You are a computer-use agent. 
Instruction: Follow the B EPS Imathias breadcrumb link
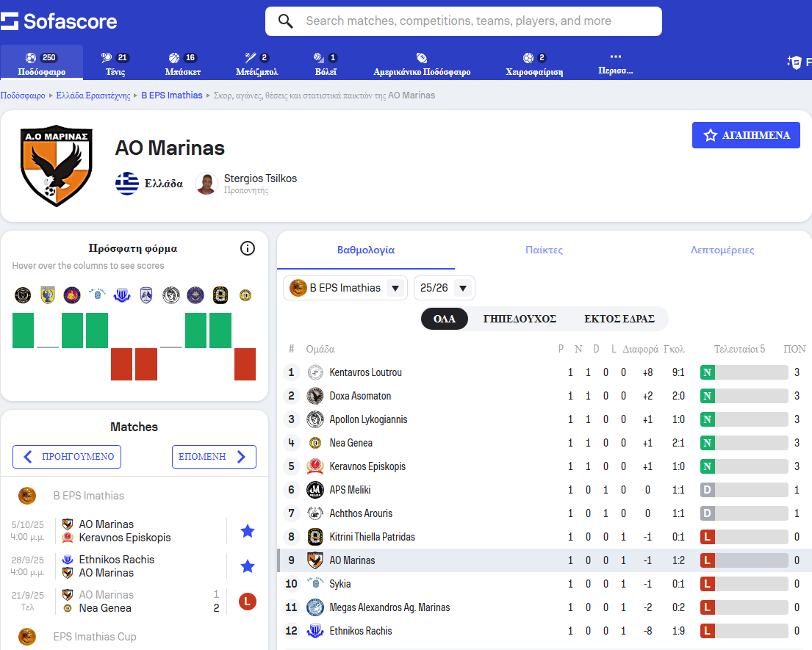click(x=172, y=95)
